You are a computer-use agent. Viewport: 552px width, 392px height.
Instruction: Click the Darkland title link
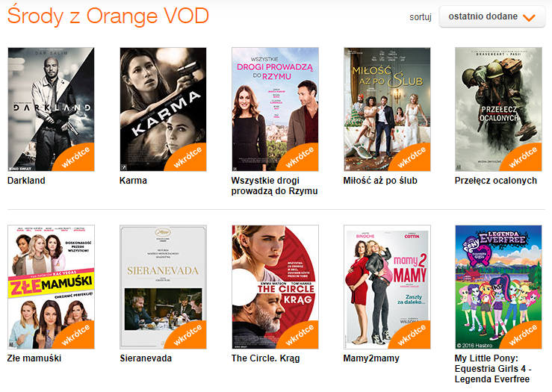point(26,181)
